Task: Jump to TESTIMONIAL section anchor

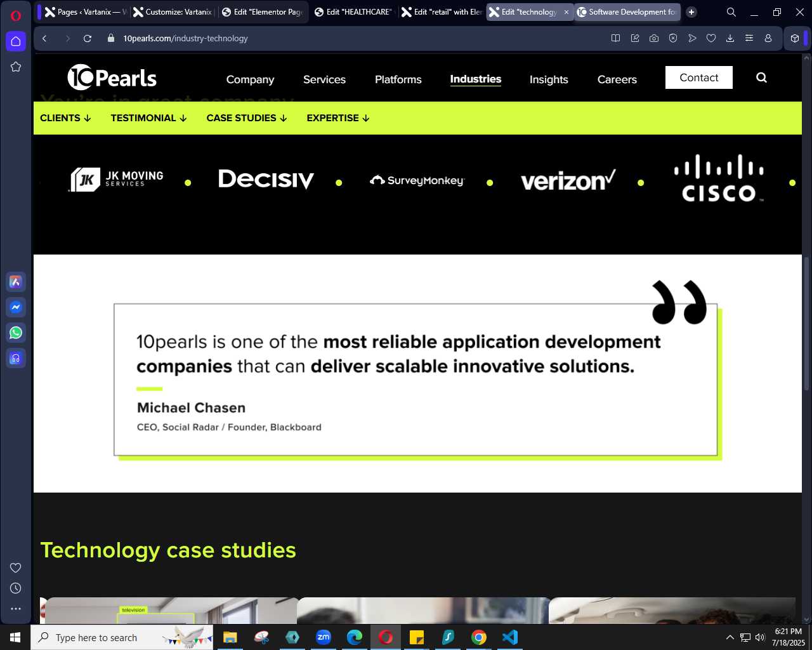Action: click(x=148, y=118)
